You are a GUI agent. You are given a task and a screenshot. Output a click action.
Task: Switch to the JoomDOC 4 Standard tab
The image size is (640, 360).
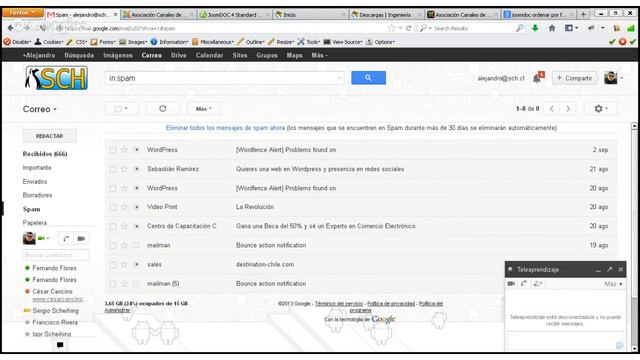(x=234, y=14)
